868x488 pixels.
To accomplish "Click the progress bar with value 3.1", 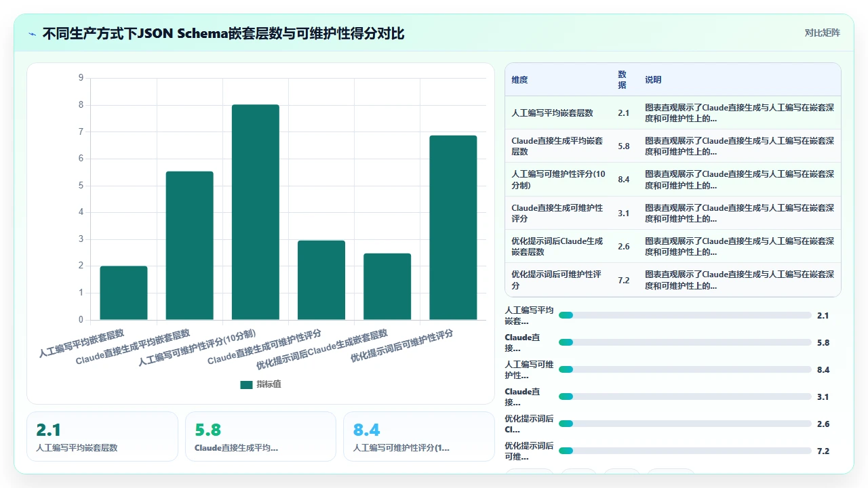I will [685, 396].
